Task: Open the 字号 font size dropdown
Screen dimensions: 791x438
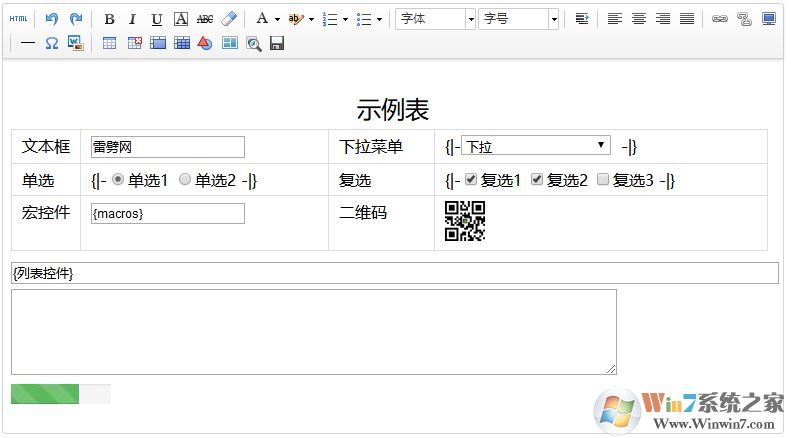Action: click(518, 19)
